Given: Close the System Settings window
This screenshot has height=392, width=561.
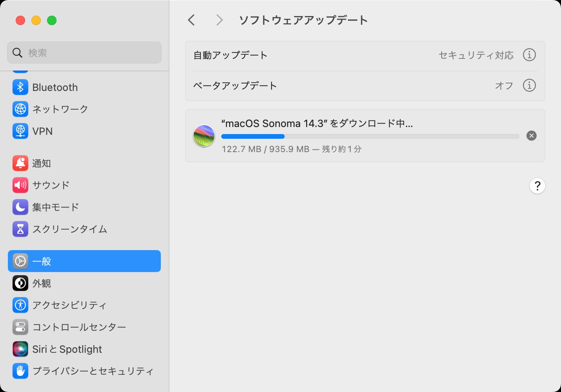Looking at the screenshot, I should [x=20, y=20].
